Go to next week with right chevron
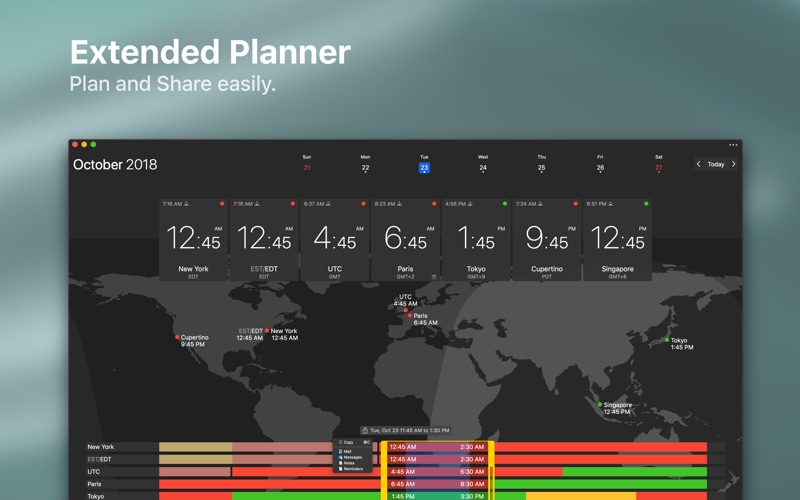This screenshot has height=500, width=800. [x=734, y=164]
